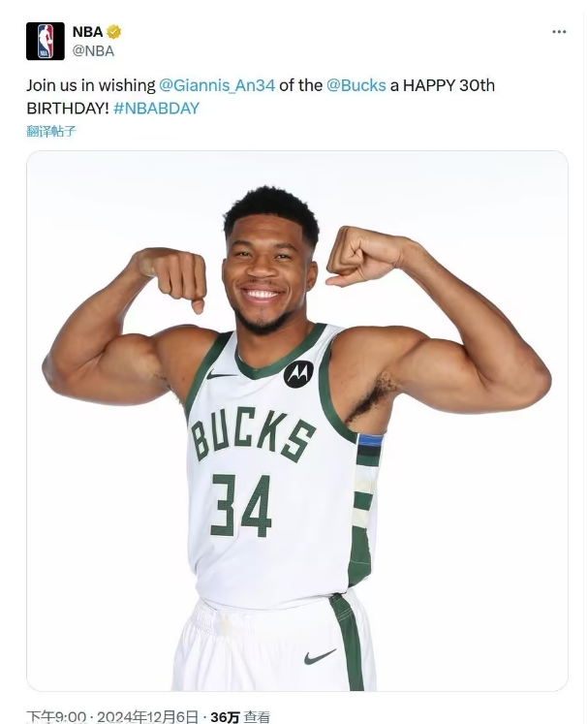Open the NBA display name profile link
Viewport: 588px width, 724px height.
pos(88,32)
